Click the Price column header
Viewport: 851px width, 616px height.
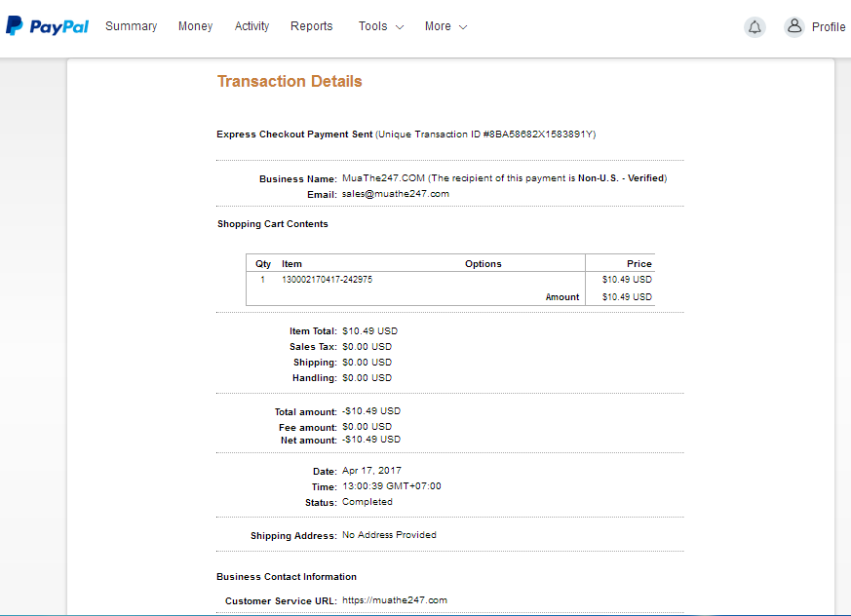point(638,264)
